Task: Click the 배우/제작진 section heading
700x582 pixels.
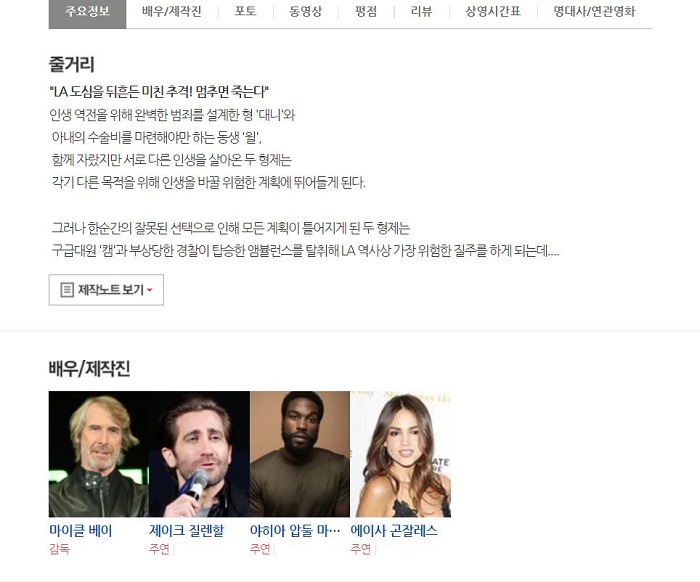Action: click(89, 369)
